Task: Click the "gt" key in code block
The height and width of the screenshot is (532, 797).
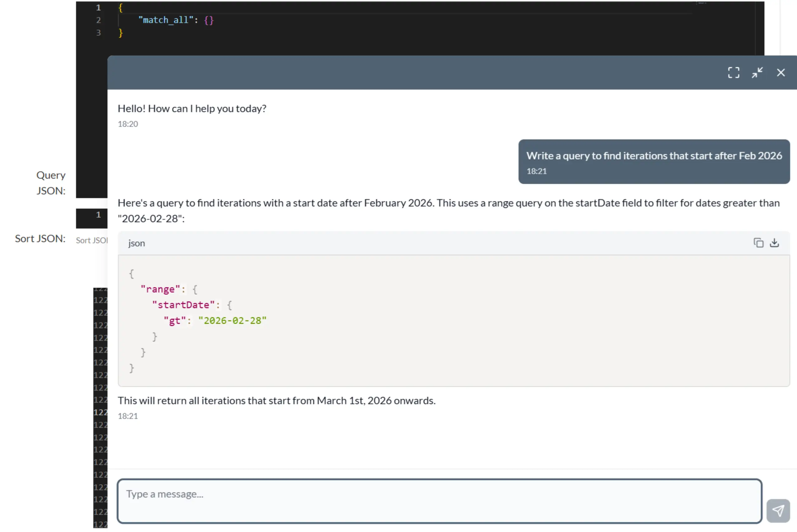Action: tap(175, 321)
